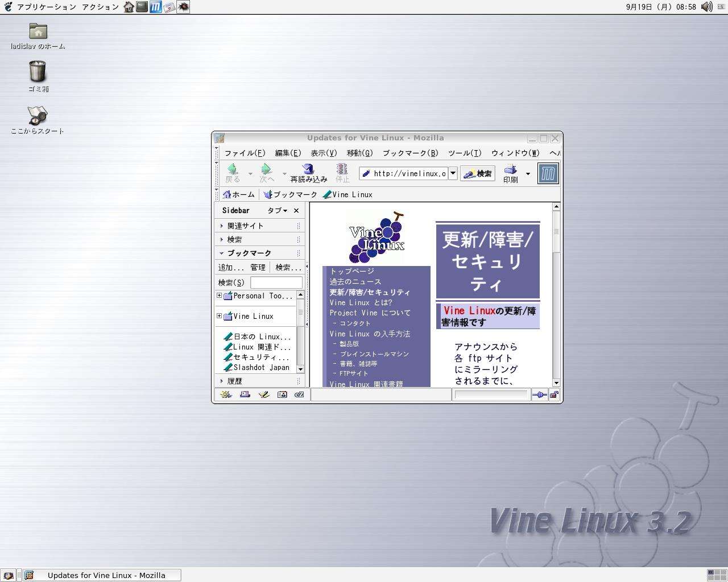Click the Back (戻る) arrow icon
Viewport: 728px width, 582px height.
point(233,169)
